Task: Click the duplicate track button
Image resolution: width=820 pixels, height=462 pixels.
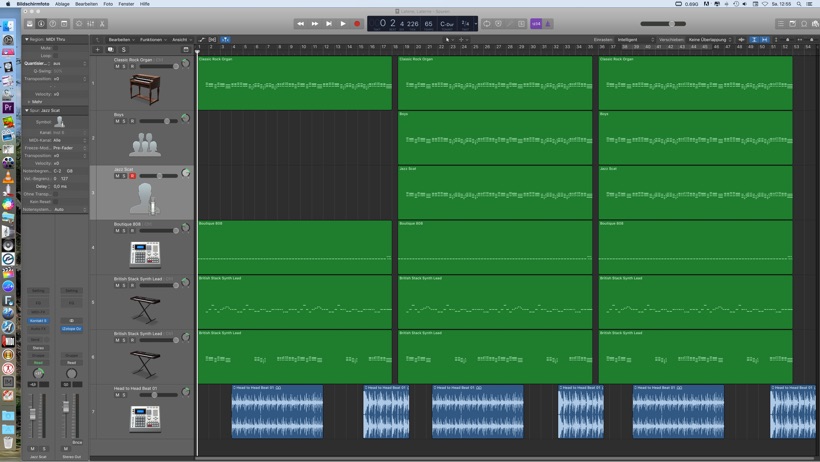Action: tap(110, 50)
